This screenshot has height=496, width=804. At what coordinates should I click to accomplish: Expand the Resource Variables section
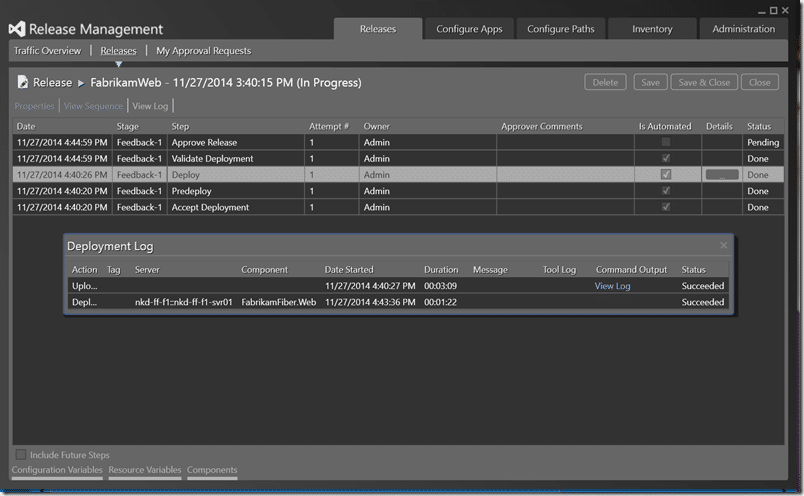pyautogui.click(x=145, y=470)
